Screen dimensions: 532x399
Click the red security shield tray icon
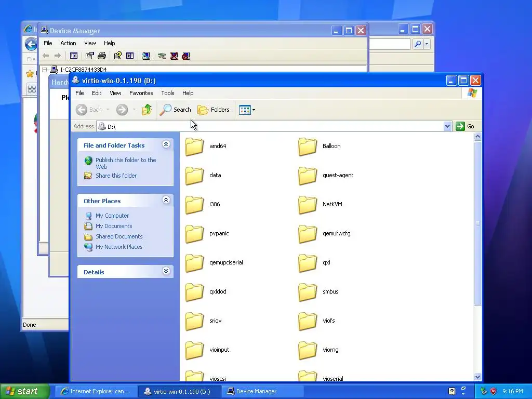pyautogui.click(x=494, y=391)
